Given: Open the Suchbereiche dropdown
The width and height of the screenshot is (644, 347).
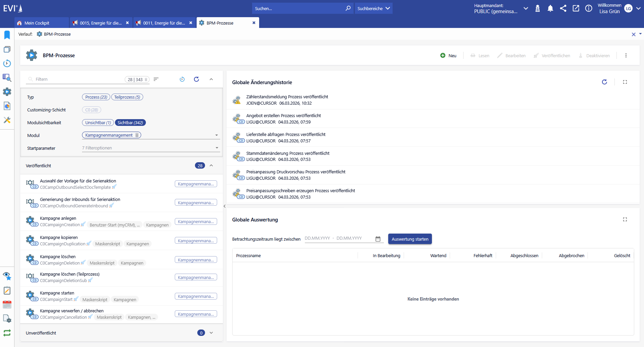Looking at the screenshot, I should (373, 8).
